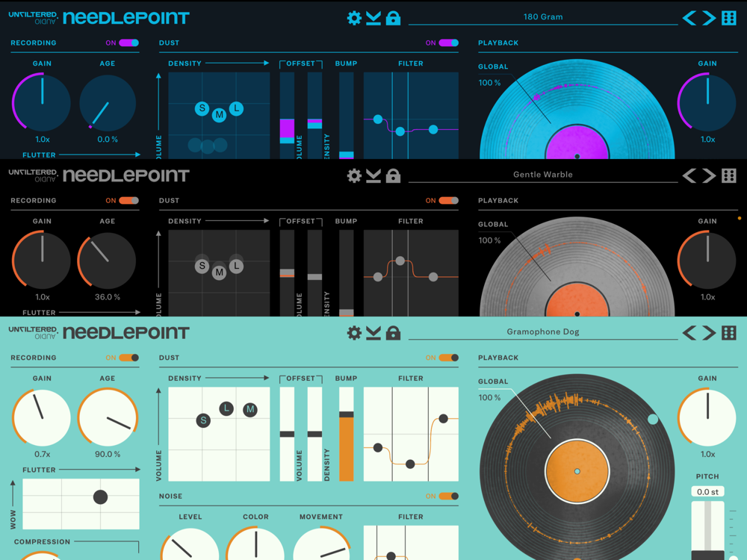Select L dust node in Gramophone Dog panel
747x560 pixels.
coord(226,408)
